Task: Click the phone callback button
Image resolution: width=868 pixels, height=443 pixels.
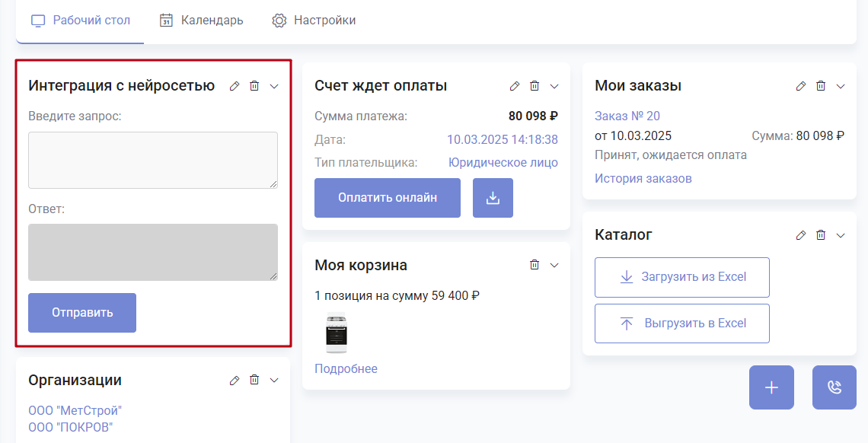Action: click(x=834, y=387)
